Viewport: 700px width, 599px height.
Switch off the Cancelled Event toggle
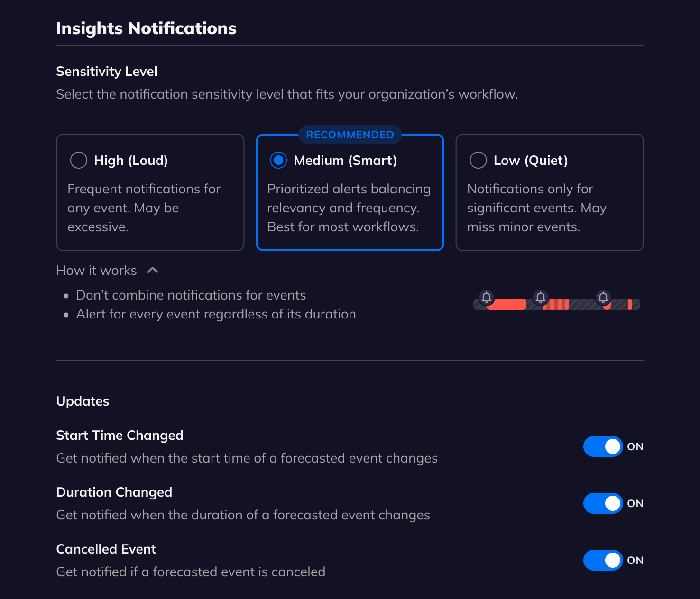tap(603, 560)
